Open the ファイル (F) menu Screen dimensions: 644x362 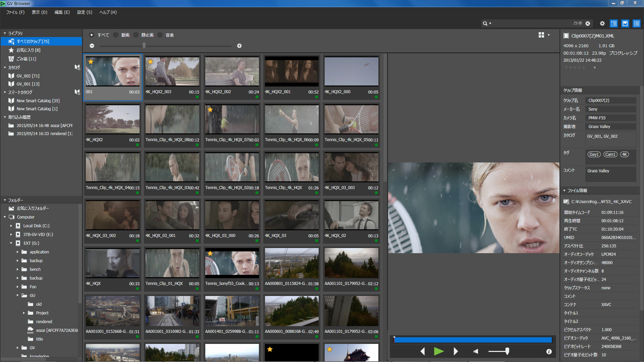tap(15, 12)
